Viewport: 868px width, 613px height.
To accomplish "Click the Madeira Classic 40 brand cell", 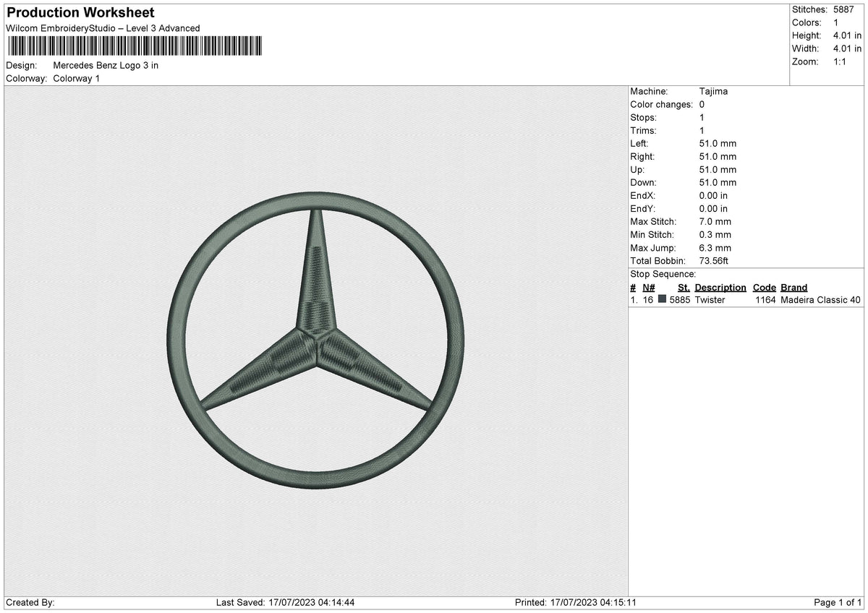I will click(821, 300).
